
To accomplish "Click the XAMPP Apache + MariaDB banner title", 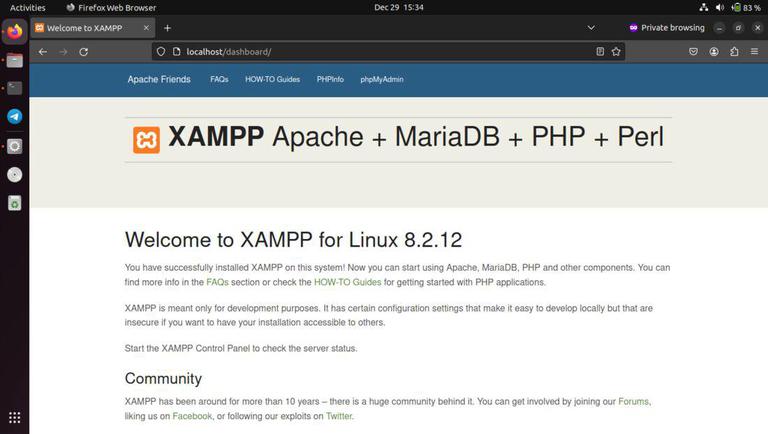I will click(x=416, y=137).
